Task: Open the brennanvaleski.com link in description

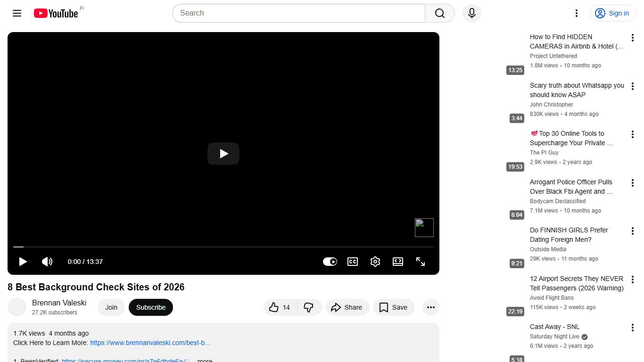Action: pos(150,343)
